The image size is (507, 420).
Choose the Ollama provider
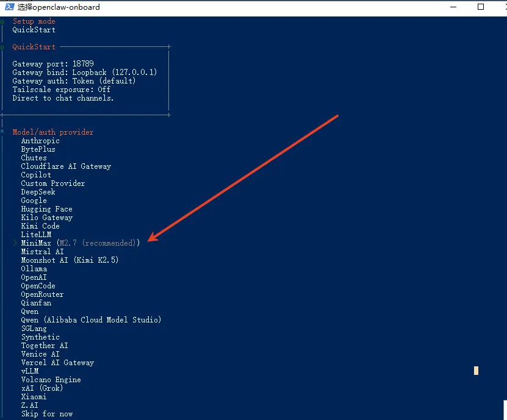coord(34,269)
